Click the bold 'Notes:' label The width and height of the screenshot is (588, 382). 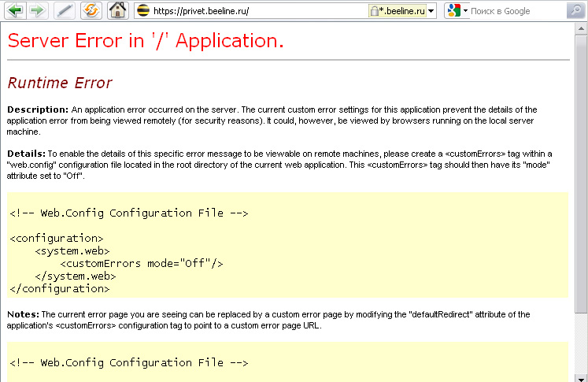[x=24, y=314]
